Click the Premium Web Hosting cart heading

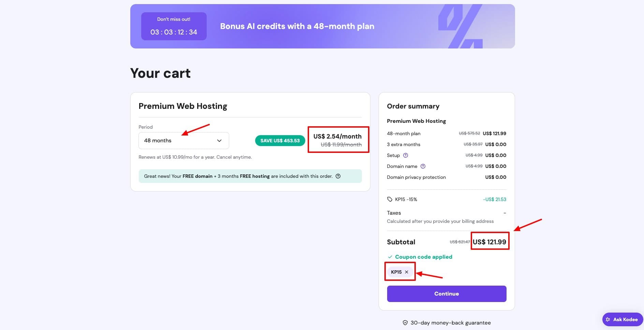pyautogui.click(x=182, y=106)
